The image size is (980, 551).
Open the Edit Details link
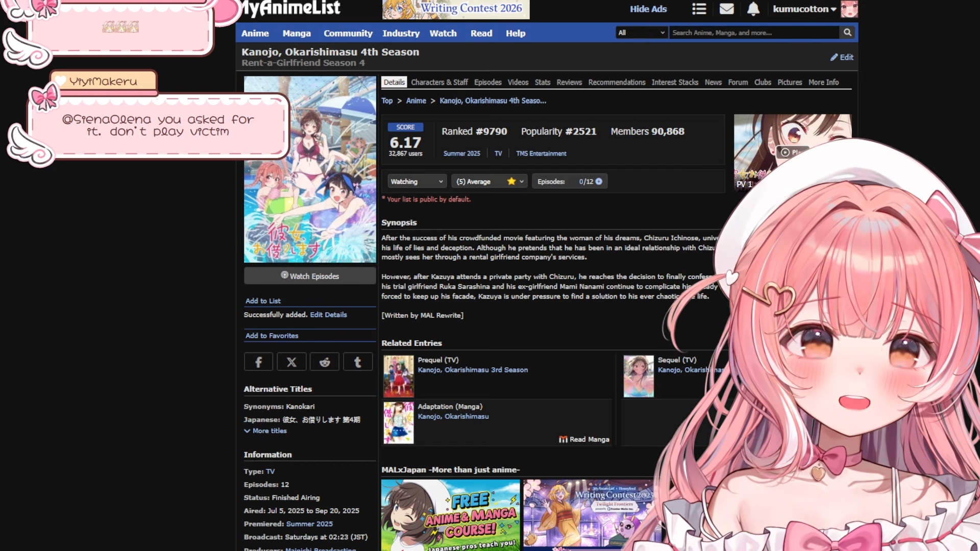point(328,315)
